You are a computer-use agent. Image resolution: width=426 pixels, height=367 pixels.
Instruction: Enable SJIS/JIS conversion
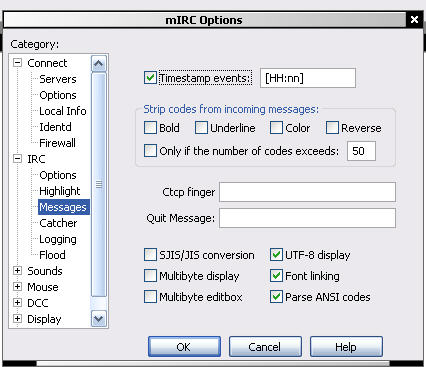150,255
